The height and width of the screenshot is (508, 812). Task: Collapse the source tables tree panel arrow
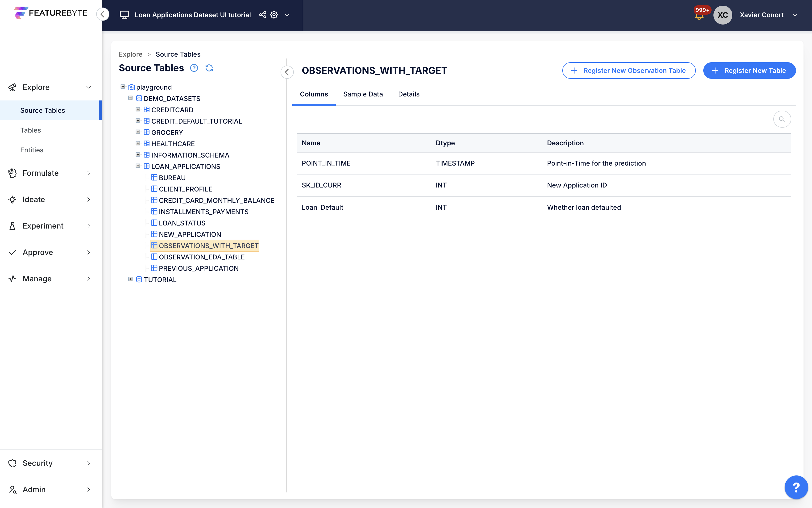tap(287, 72)
